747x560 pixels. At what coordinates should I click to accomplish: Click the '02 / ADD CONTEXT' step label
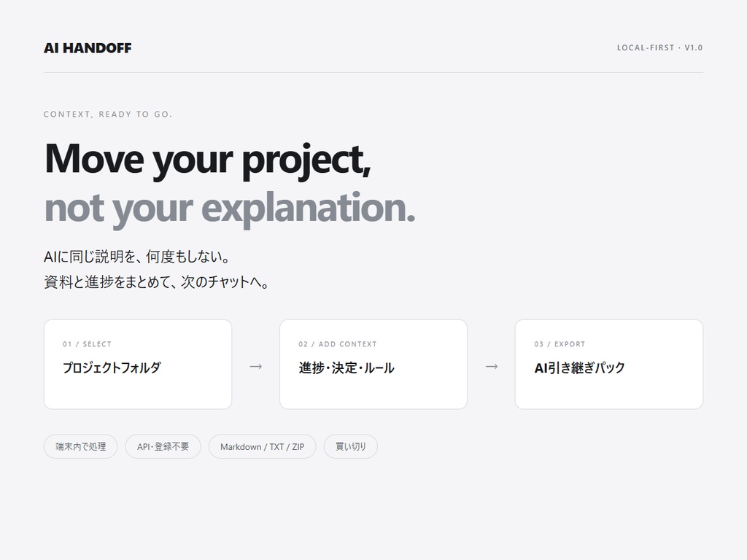337,344
